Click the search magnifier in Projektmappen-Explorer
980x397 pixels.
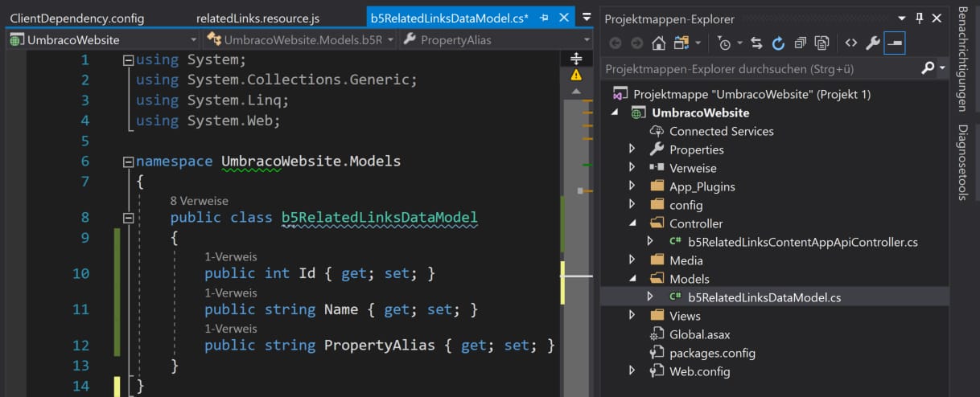[928, 68]
